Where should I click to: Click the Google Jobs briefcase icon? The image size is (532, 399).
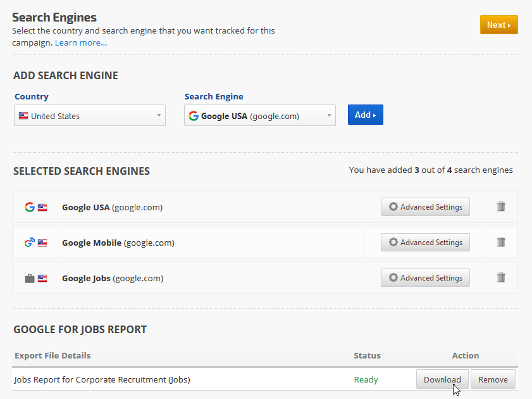click(x=29, y=278)
